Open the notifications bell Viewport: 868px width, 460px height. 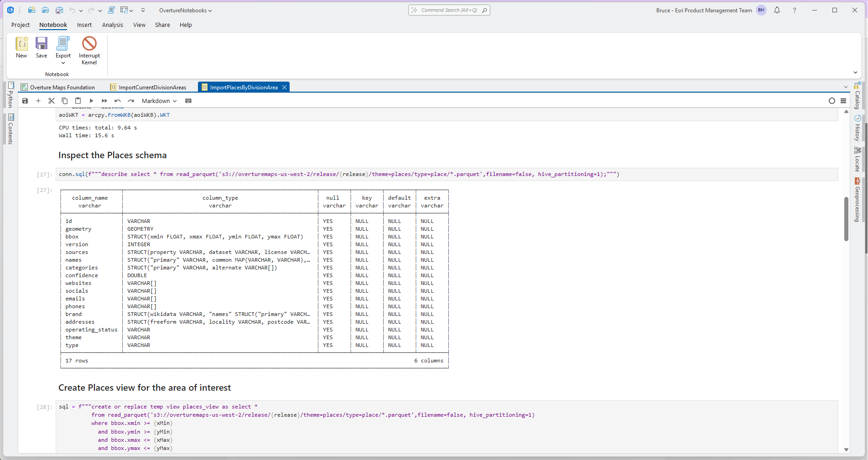777,10
